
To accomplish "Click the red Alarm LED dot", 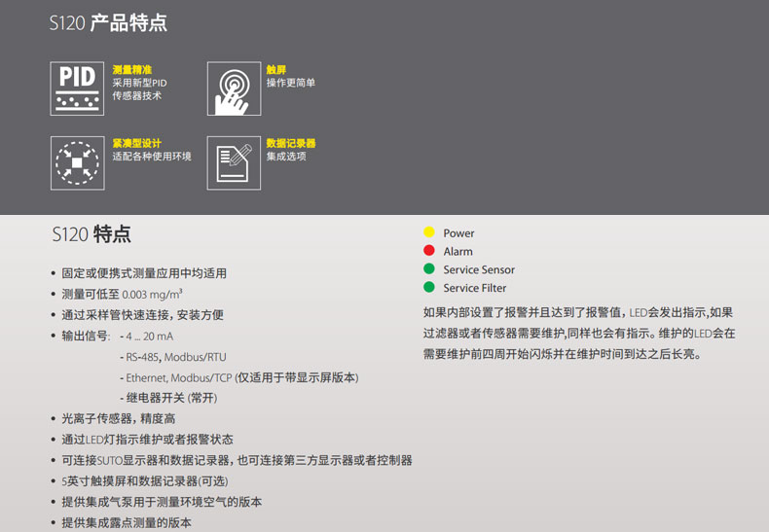I will pos(428,251).
